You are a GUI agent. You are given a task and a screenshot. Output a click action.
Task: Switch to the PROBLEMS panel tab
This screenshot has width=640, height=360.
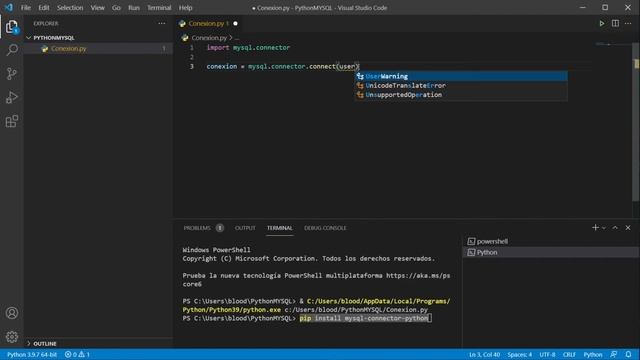click(197, 228)
